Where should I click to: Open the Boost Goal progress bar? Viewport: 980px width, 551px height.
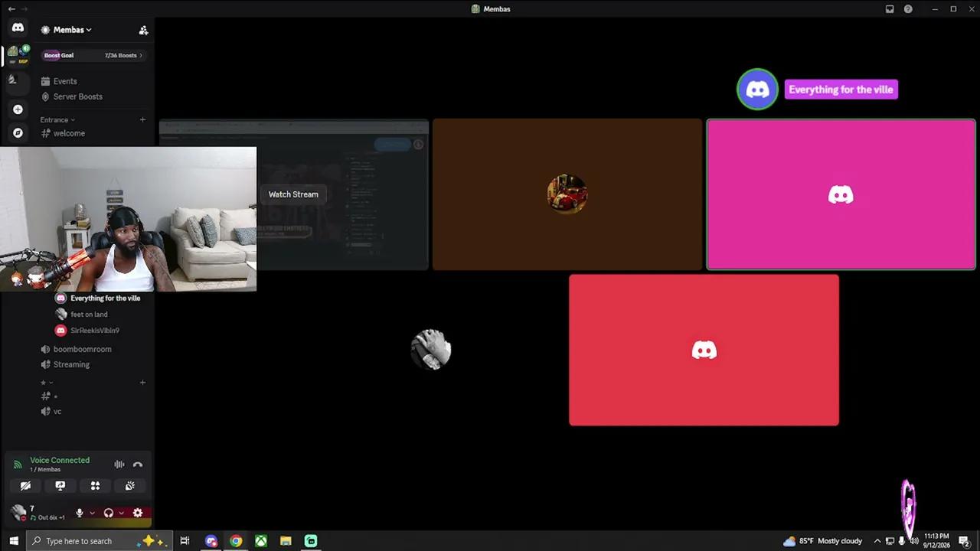point(93,55)
